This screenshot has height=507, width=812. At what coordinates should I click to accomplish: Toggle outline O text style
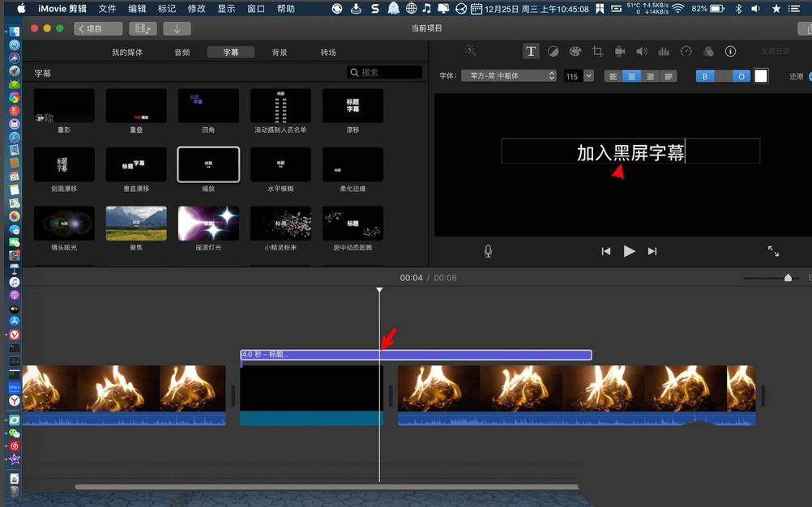click(741, 76)
